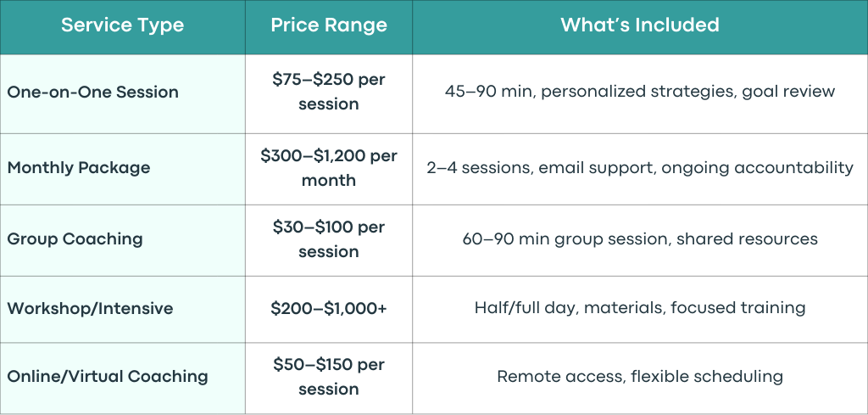Click the What's Included column header

coord(640,25)
